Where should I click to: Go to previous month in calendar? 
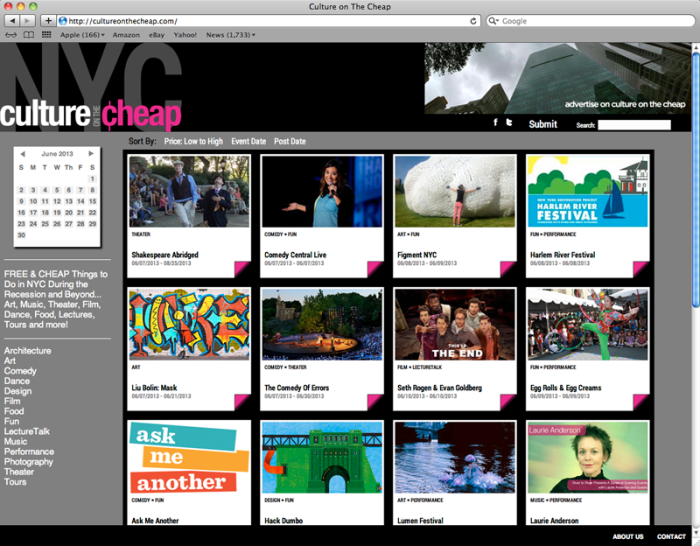22,154
